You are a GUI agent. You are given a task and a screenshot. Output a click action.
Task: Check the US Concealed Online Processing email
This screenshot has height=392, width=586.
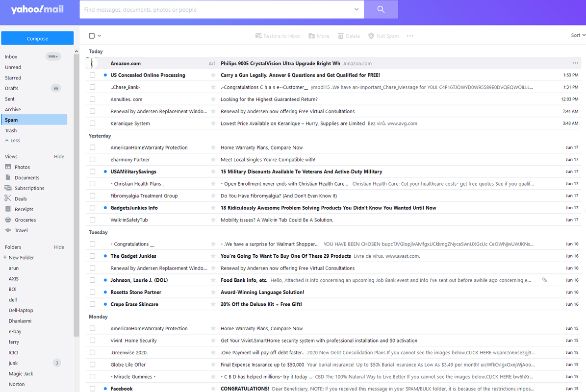pyautogui.click(x=92, y=75)
